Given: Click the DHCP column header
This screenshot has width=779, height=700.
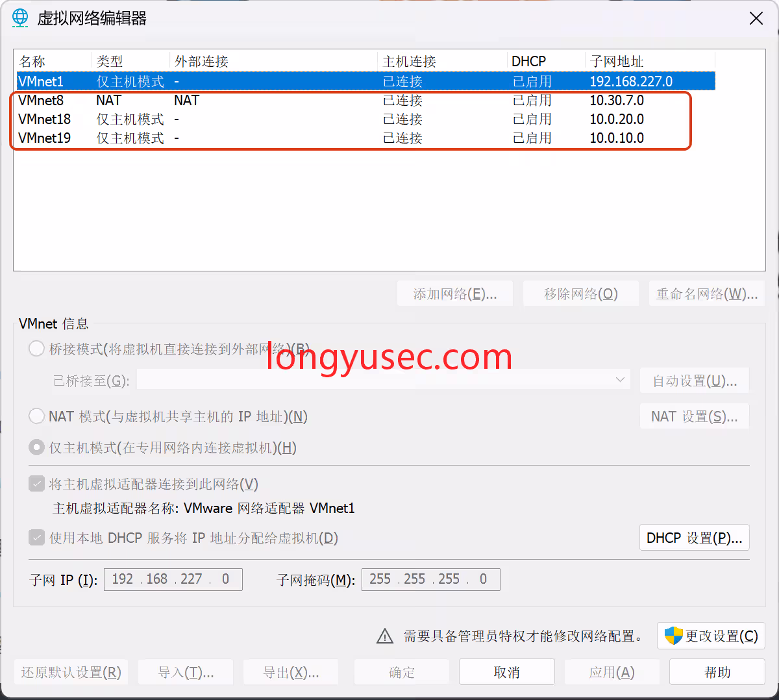Looking at the screenshot, I should click(x=546, y=61).
